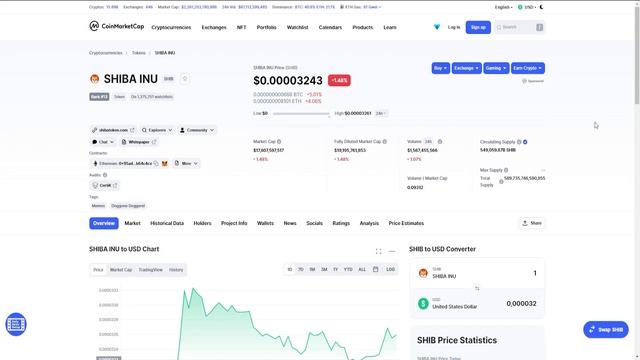Click the SHIB icon in converter
The image size is (640, 360).
(423, 273)
